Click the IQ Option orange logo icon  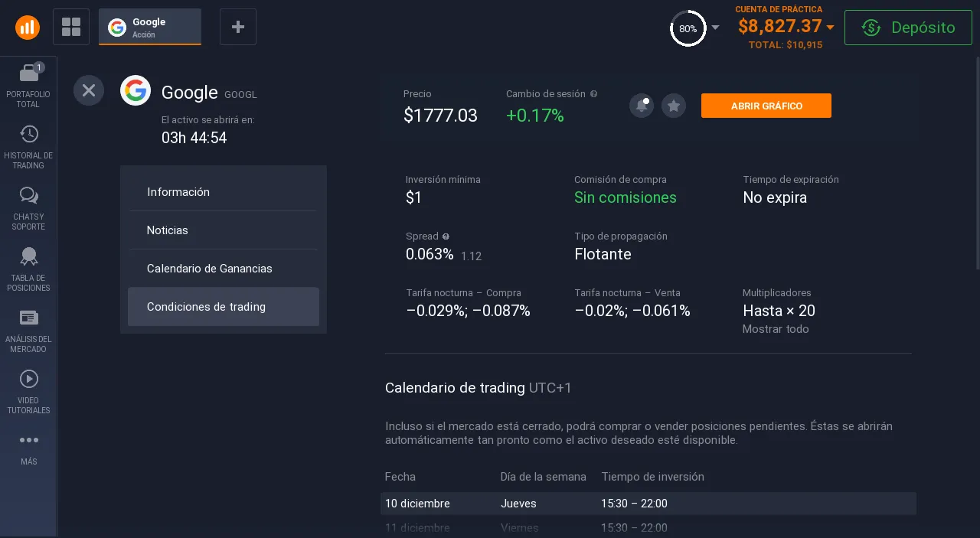pos(28,28)
